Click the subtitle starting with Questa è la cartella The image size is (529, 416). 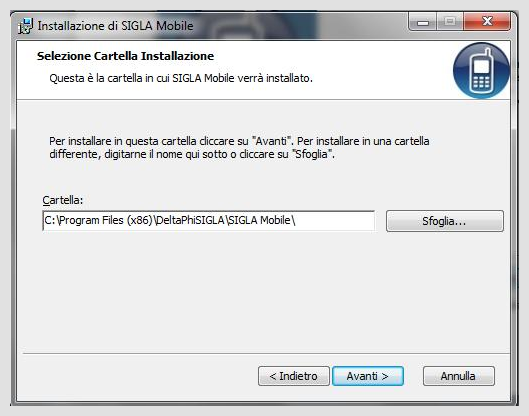click(x=181, y=78)
